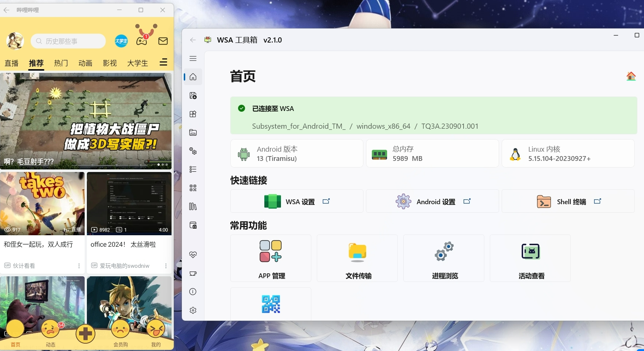Open 活动查看 function tile

coord(530,258)
